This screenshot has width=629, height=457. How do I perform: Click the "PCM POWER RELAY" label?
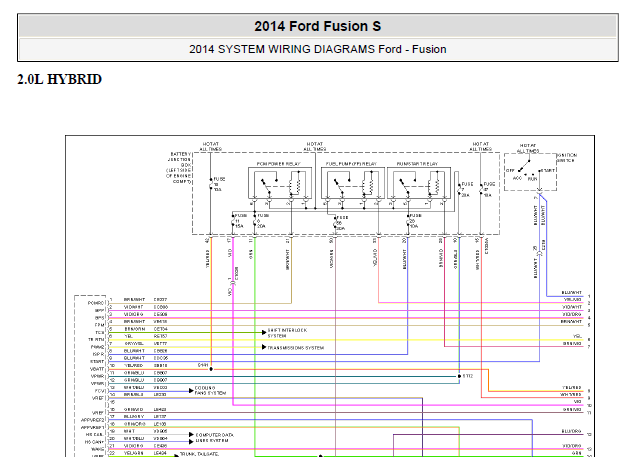pos(278,164)
